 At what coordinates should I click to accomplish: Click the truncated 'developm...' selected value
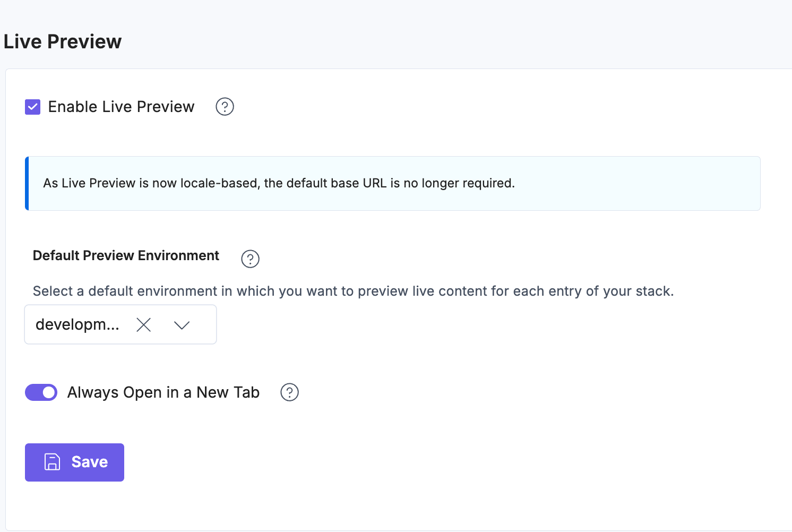click(x=78, y=324)
